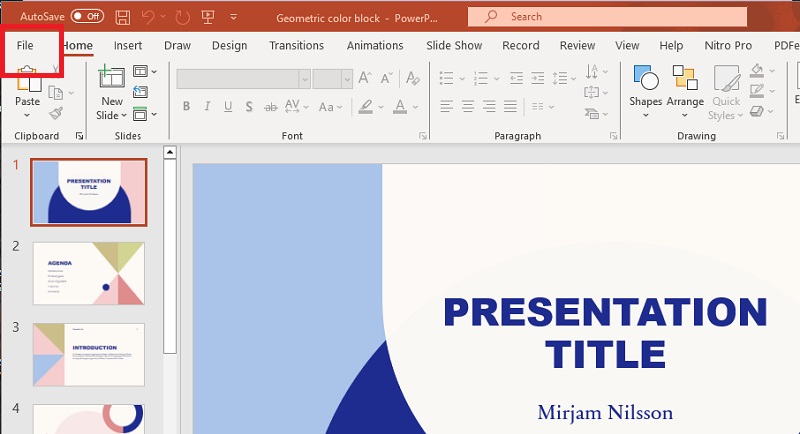Viewport: 800px width, 434px height.
Task: Increase font size
Action: coord(364,78)
